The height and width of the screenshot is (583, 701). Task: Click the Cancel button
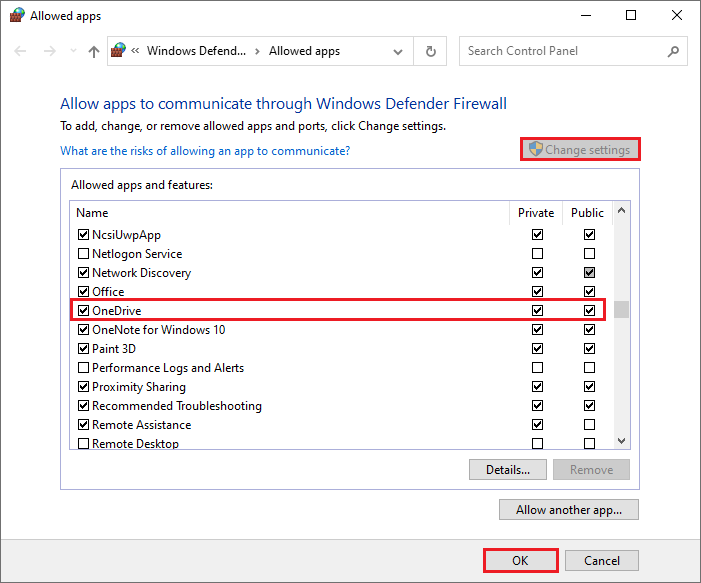(602, 560)
